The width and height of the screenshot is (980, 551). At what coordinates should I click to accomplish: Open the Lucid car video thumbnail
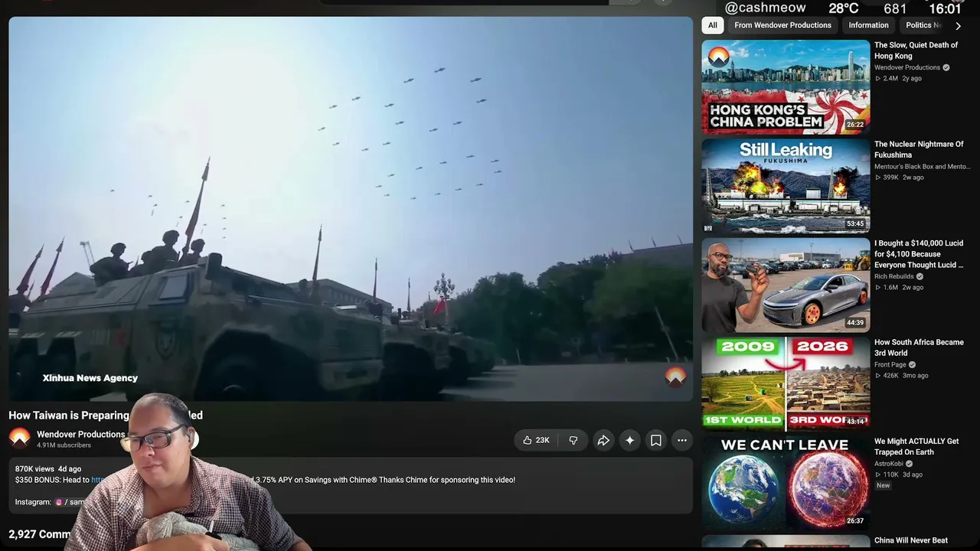tap(786, 285)
